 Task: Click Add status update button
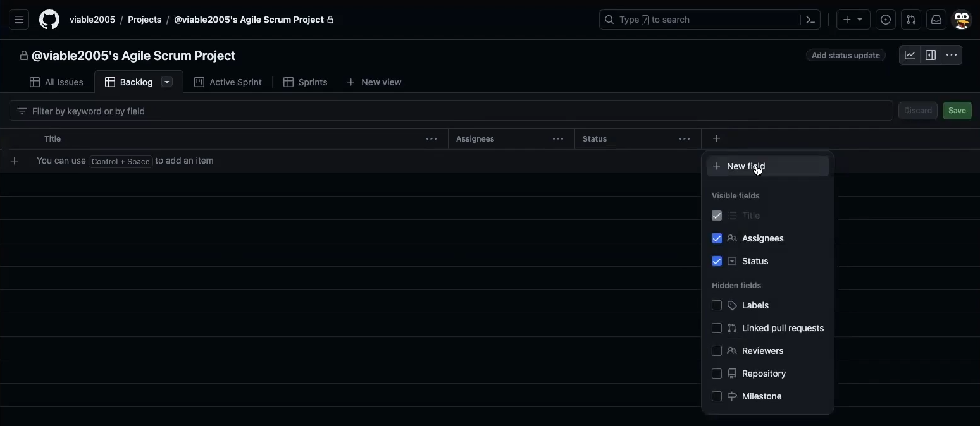click(845, 56)
